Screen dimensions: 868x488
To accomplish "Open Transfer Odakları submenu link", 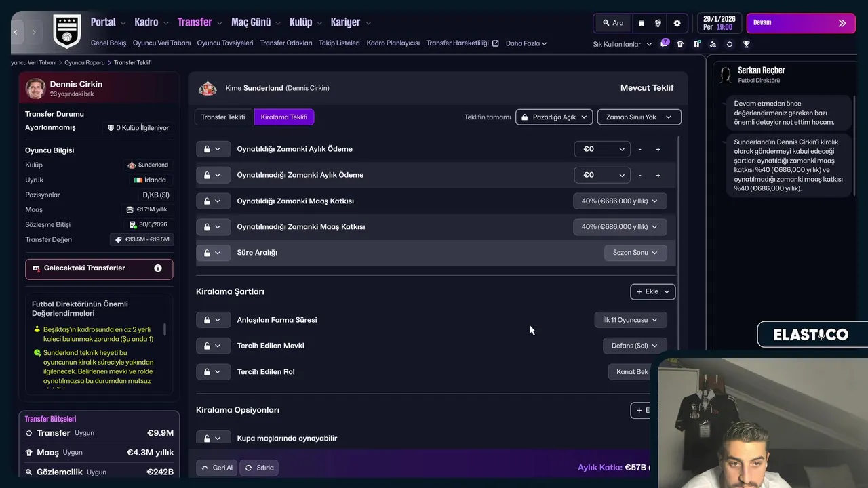I will (x=286, y=43).
